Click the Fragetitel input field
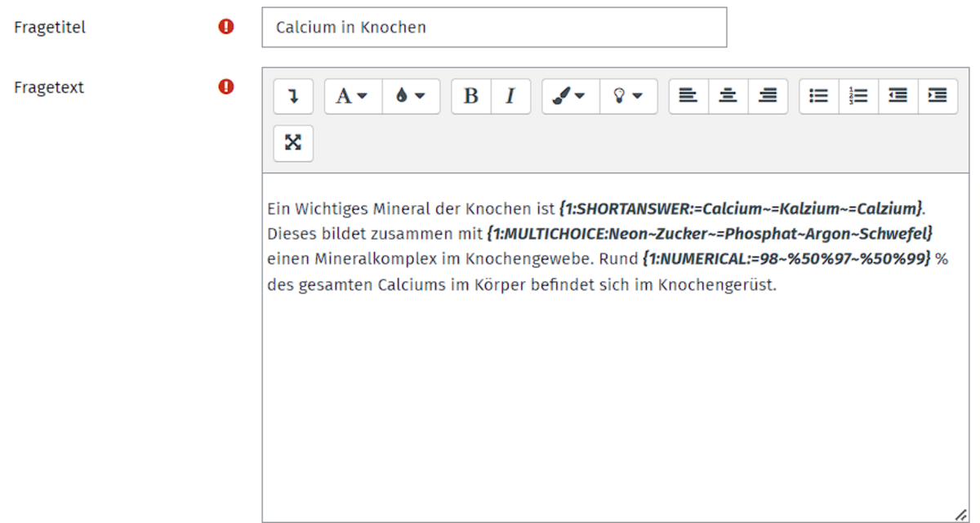 (494, 27)
